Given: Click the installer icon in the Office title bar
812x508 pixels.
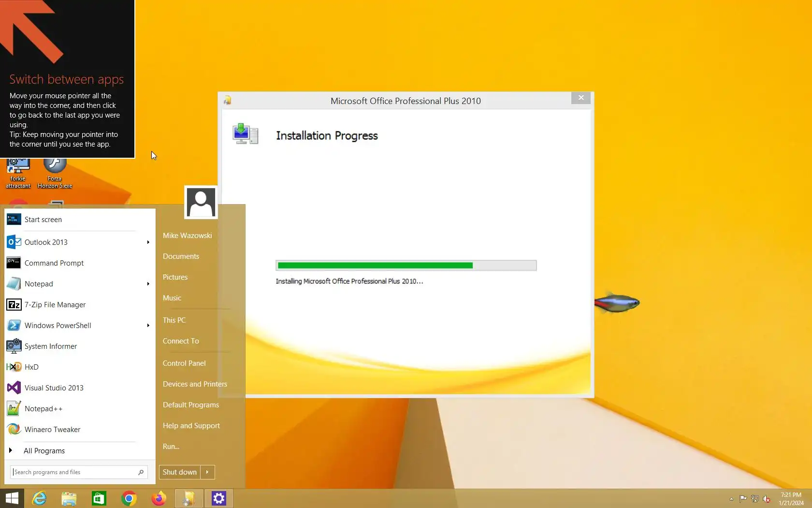Looking at the screenshot, I should coord(228,100).
